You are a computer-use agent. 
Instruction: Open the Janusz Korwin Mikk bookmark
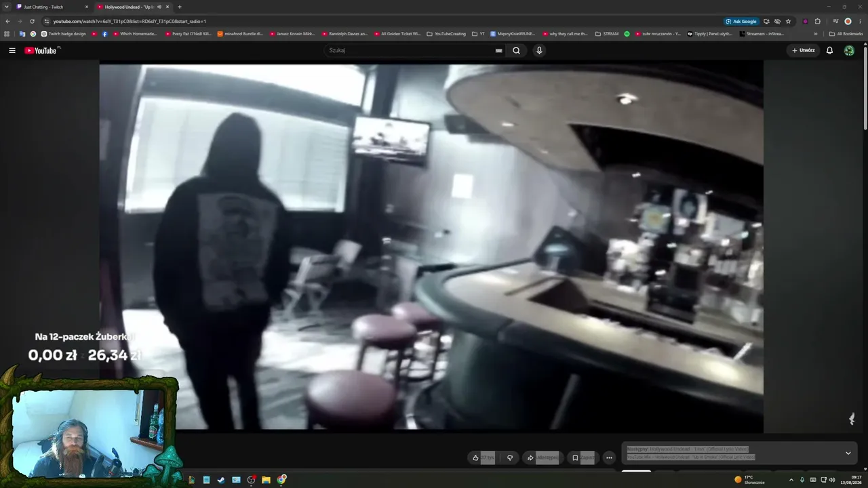[x=292, y=34]
